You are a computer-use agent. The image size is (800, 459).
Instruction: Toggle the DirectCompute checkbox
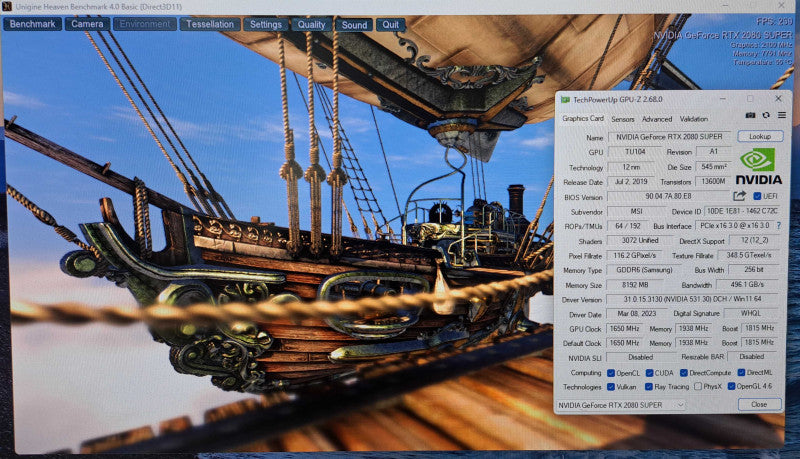click(684, 373)
